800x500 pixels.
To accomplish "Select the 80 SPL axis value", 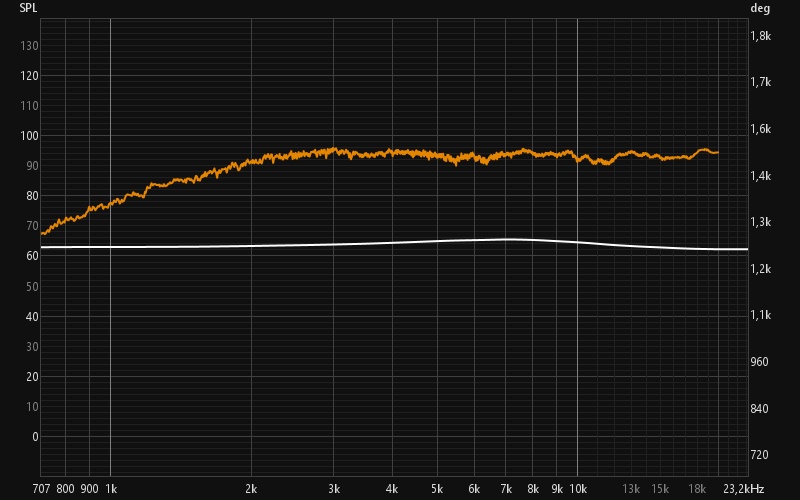I will tap(32, 196).
